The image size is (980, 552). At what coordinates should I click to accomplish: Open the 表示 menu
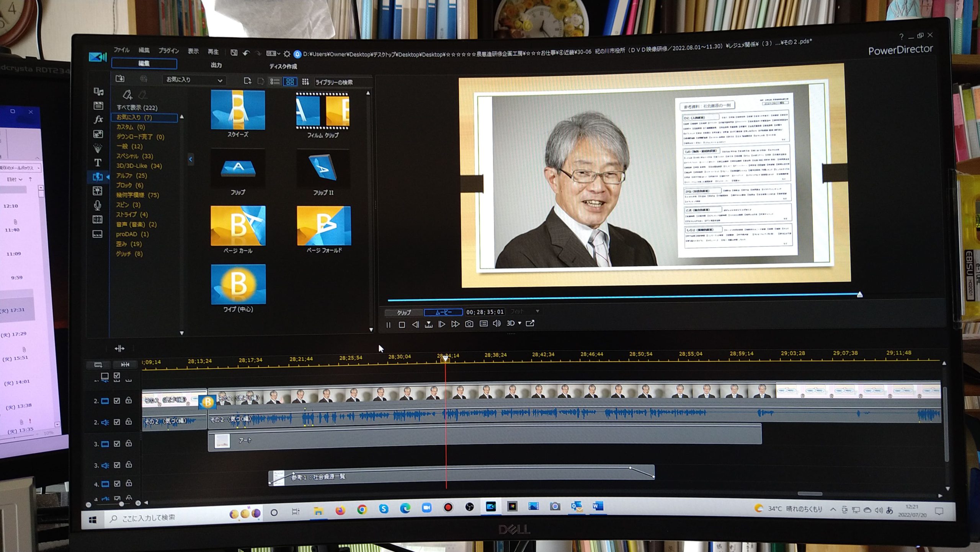[x=193, y=51]
